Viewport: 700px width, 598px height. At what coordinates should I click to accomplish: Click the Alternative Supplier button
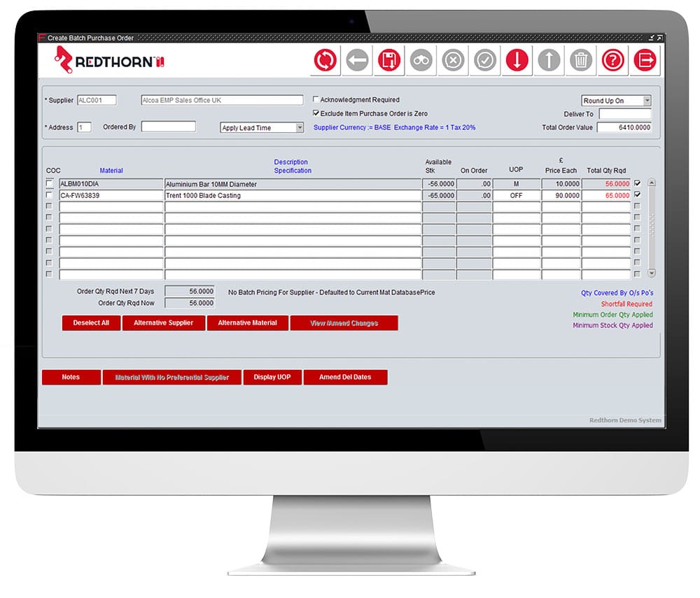163,323
